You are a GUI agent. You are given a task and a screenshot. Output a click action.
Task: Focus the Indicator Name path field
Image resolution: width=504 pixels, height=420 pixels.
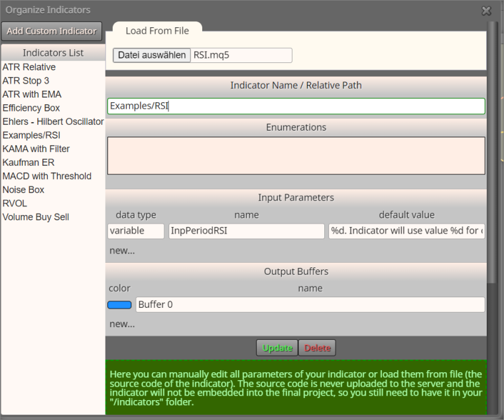click(x=296, y=105)
